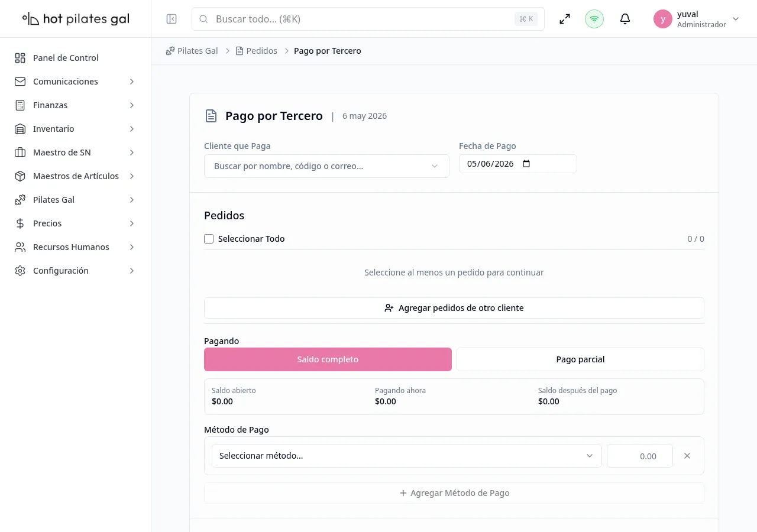Click 'Seleccione al menos un pedido' message
This screenshot has width=757, height=532.
pos(454,273)
